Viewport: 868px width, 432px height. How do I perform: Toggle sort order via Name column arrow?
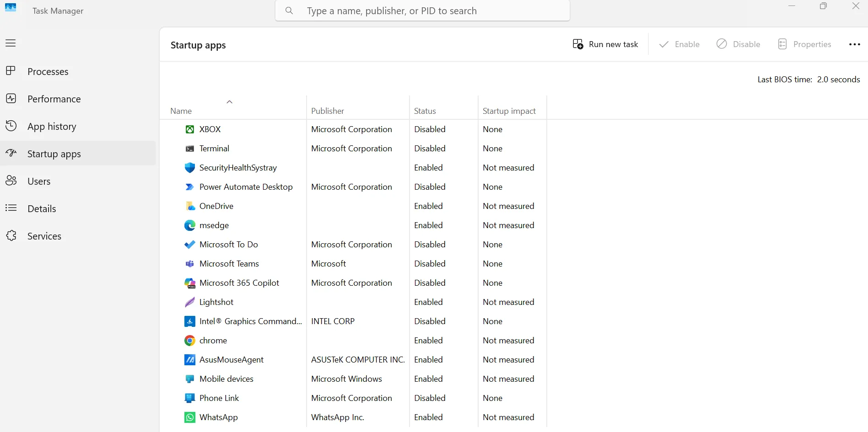(230, 101)
